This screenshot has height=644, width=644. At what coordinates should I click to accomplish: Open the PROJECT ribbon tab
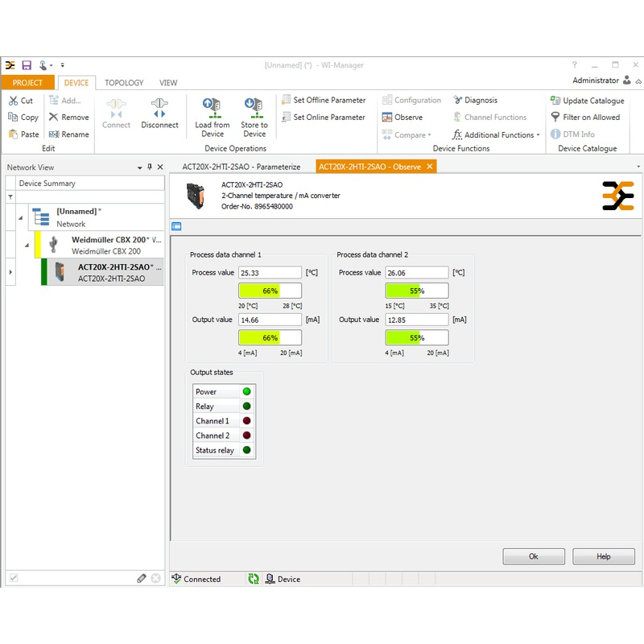pyautogui.click(x=27, y=83)
